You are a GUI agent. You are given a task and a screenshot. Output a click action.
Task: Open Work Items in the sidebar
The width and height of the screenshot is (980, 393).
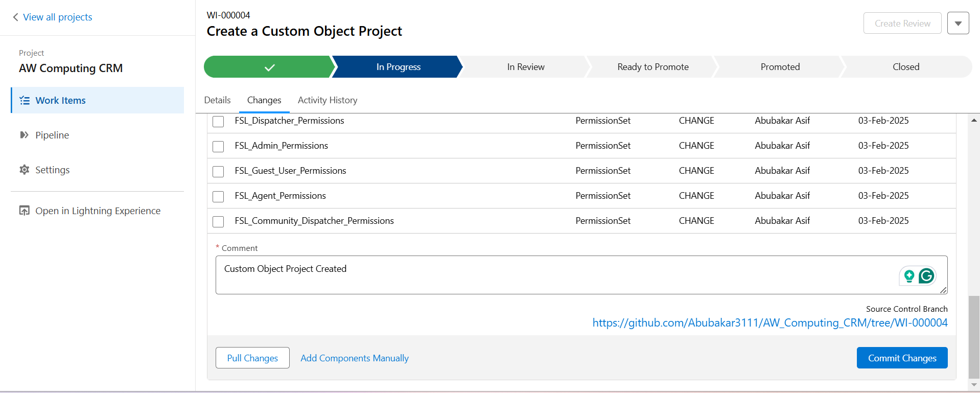pos(97,100)
